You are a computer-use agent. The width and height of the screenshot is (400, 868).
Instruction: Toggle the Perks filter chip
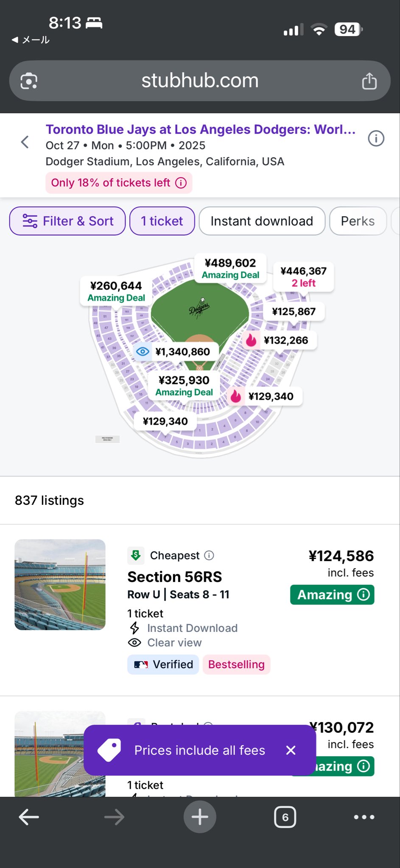(358, 221)
